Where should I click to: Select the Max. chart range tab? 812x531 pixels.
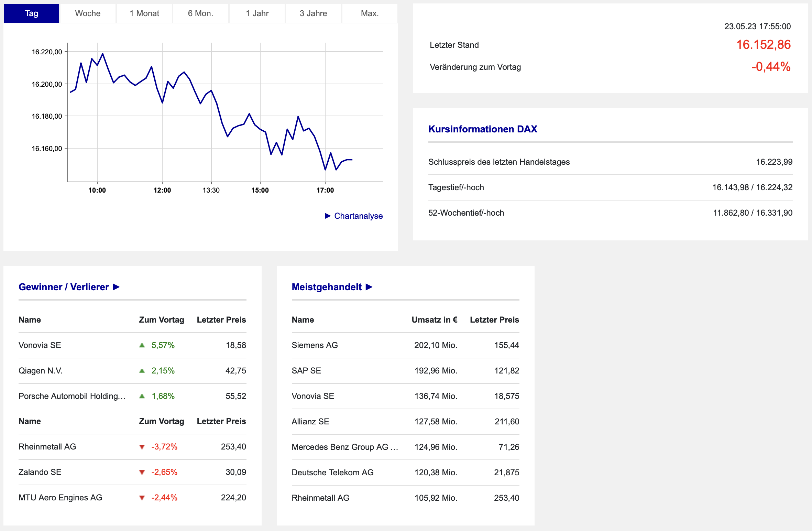[370, 13]
